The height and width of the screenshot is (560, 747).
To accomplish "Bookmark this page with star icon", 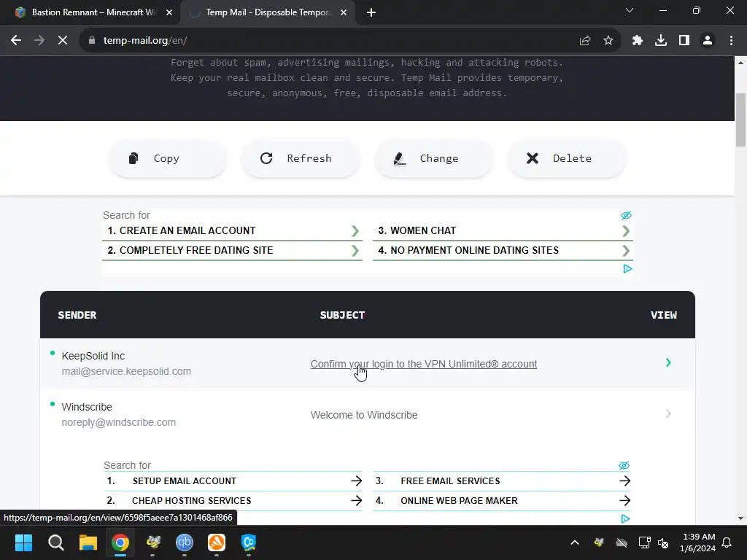I will (608, 41).
